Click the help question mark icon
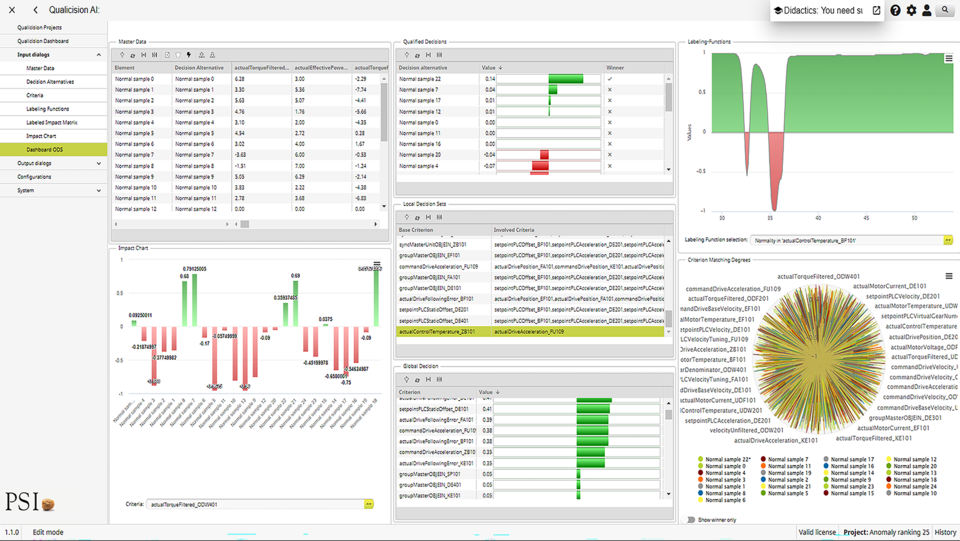 [x=895, y=10]
